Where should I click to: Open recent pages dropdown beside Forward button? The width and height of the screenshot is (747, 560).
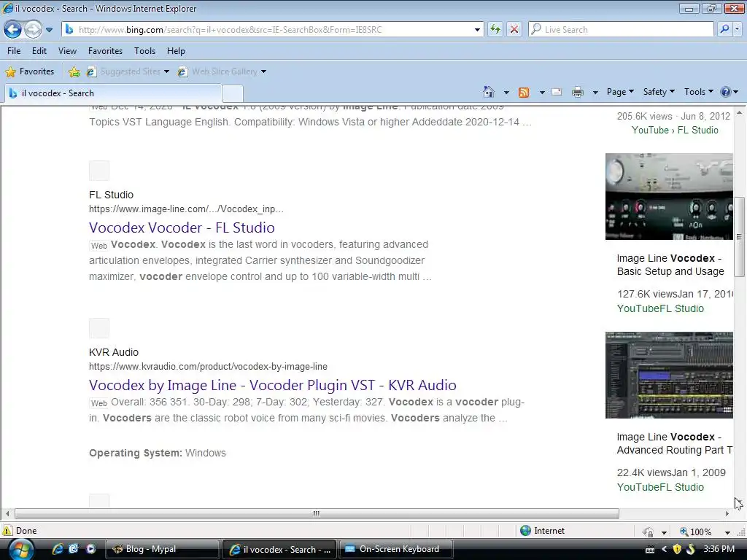pyautogui.click(x=49, y=29)
